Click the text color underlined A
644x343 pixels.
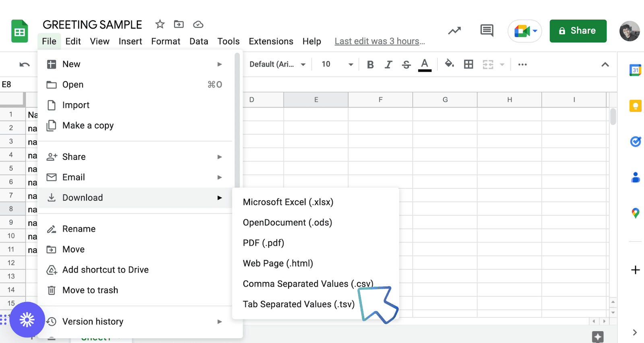[424, 64]
